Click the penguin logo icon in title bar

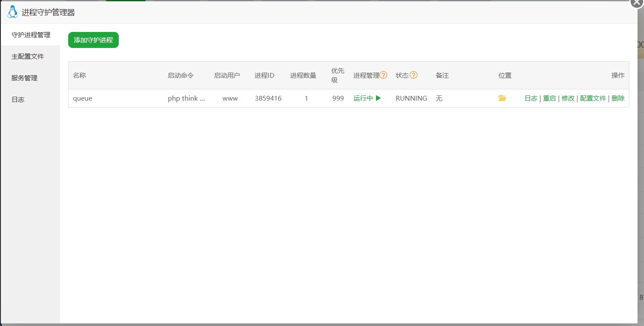pos(12,12)
